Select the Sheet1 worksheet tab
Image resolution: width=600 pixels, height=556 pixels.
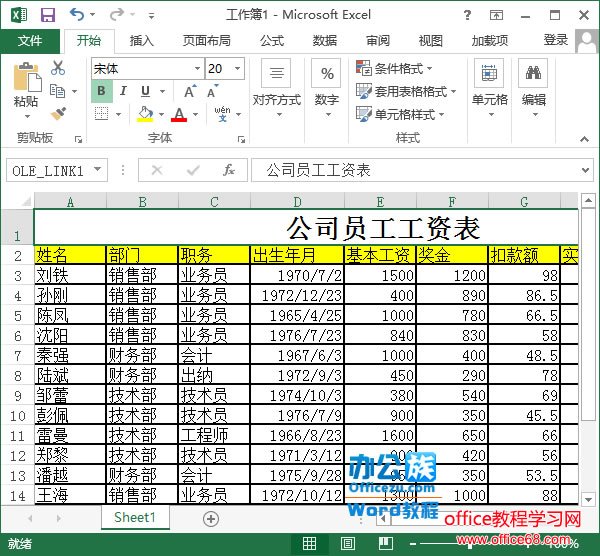pos(134,518)
